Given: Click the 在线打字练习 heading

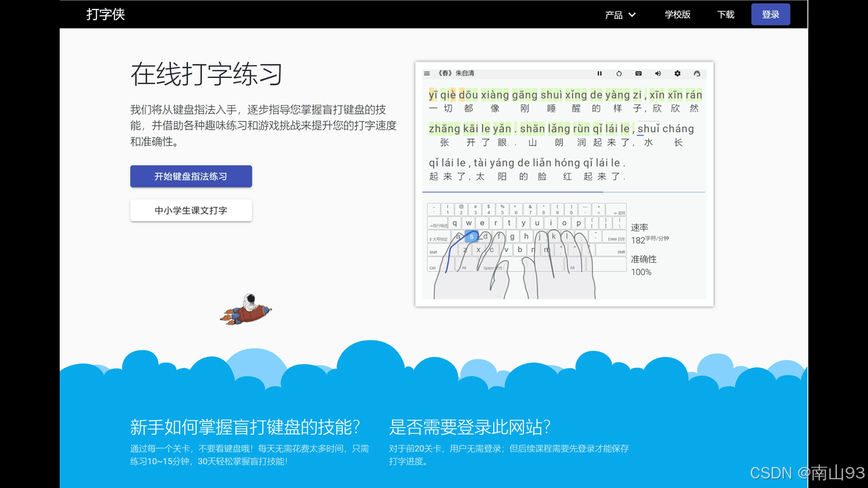Looking at the screenshot, I should pyautogui.click(x=206, y=74).
